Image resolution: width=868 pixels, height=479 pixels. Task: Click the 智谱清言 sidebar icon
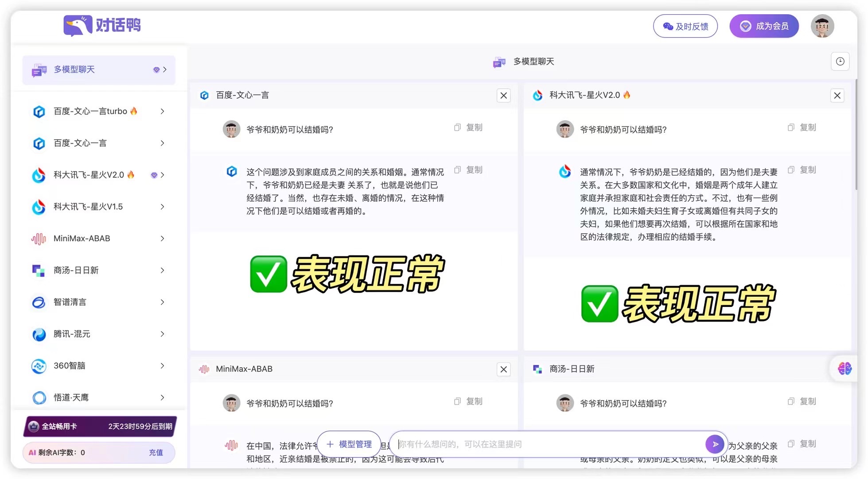pos(39,302)
